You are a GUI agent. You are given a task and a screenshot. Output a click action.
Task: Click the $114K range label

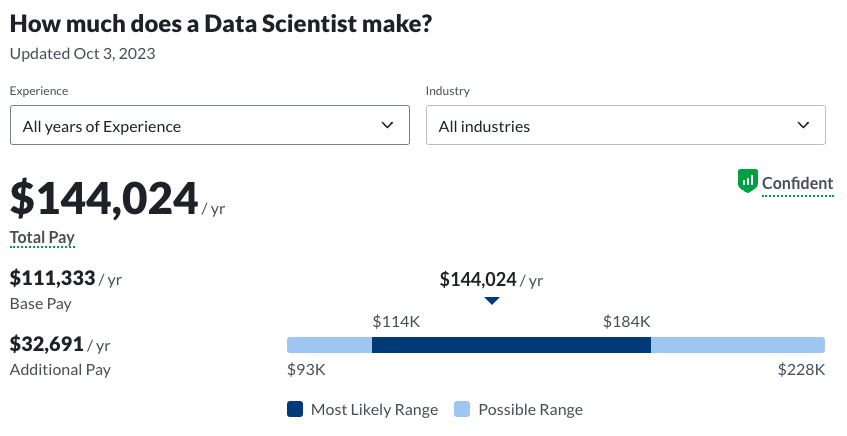[x=397, y=322]
